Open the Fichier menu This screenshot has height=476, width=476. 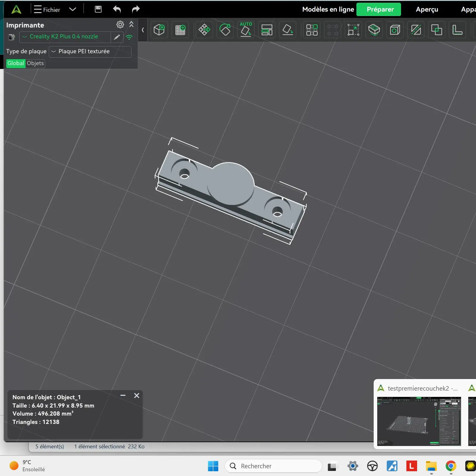tap(48, 10)
